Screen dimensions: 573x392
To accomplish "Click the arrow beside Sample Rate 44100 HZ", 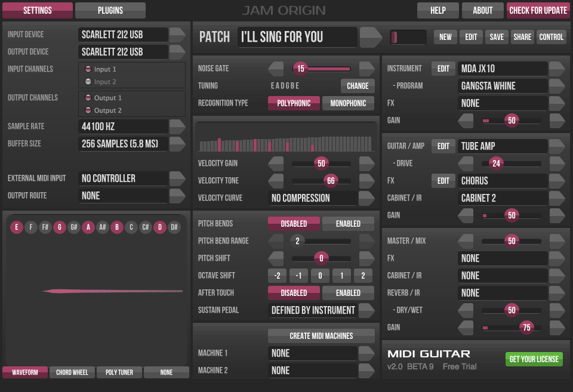I will (x=177, y=126).
